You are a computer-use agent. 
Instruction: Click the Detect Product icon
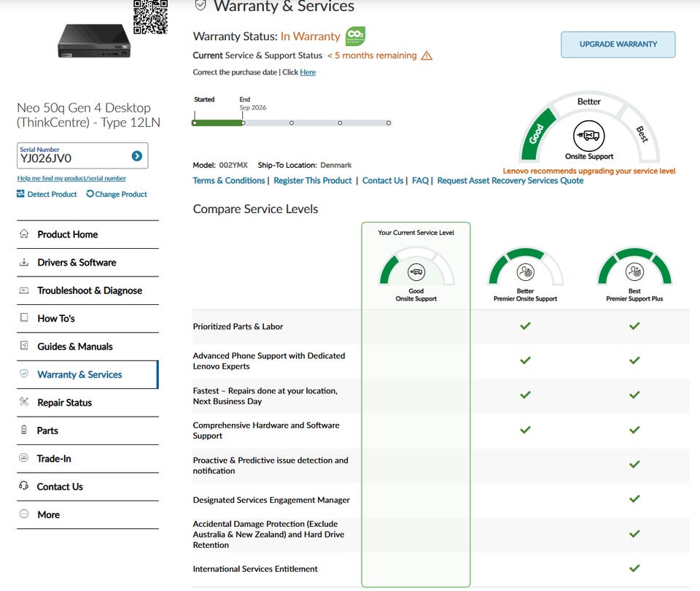click(20, 193)
